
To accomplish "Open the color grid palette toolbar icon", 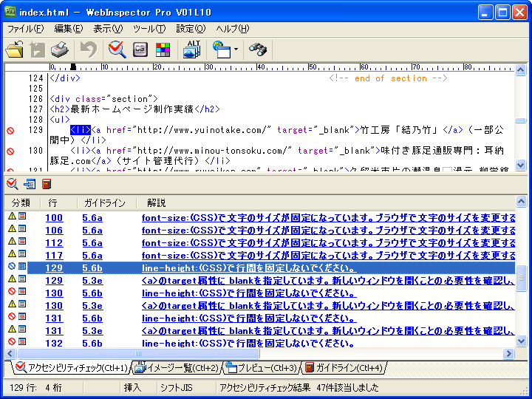I will click(x=163, y=50).
